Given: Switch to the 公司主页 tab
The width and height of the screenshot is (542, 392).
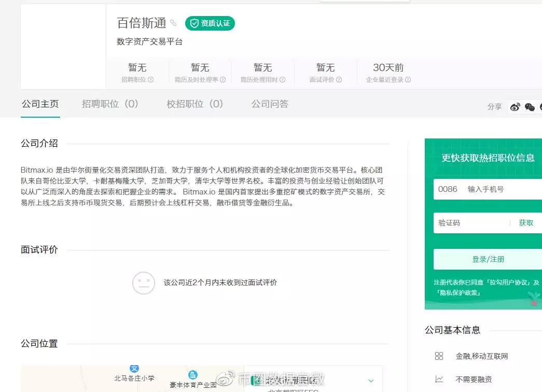Looking at the screenshot, I should click(40, 104).
